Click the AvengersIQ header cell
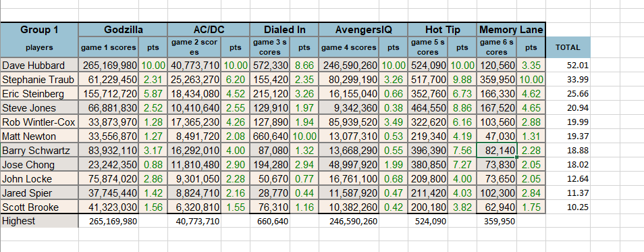 pos(363,30)
